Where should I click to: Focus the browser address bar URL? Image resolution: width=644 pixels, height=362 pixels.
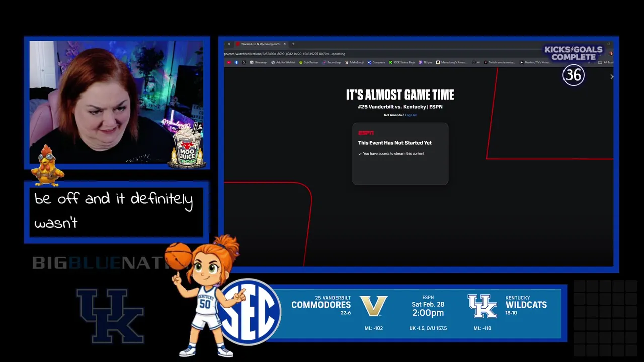click(285, 54)
